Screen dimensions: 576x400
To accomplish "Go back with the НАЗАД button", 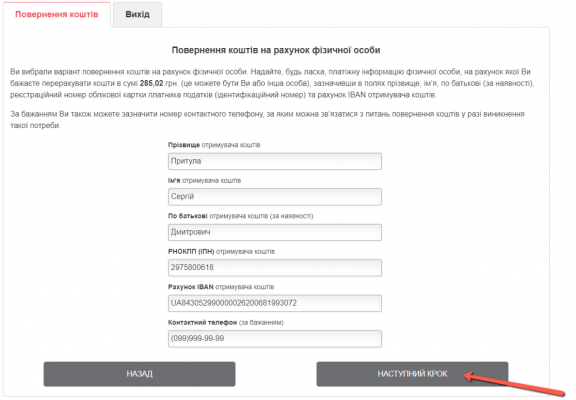I will coord(140,374).
